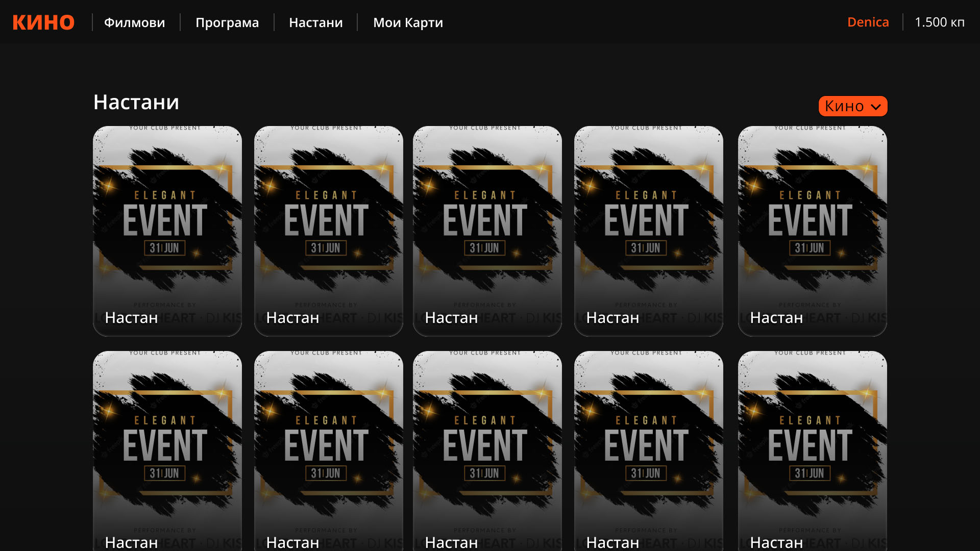
Task: Open the Програма menu item
Action: 227,22
